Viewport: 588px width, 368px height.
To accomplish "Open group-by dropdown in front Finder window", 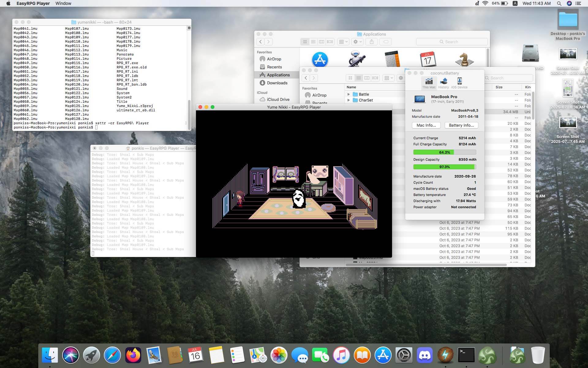I will click(388, 78).
